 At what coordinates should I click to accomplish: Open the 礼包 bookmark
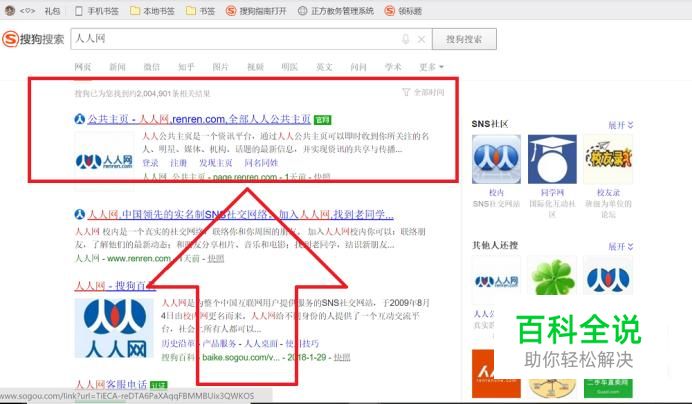[52, 11]
